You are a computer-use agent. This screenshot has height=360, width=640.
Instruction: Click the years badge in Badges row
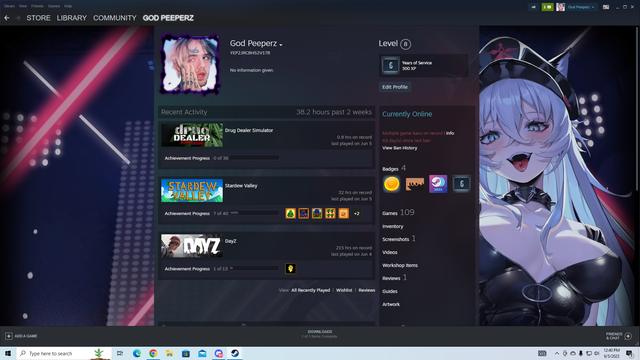[x=461, y=184]
